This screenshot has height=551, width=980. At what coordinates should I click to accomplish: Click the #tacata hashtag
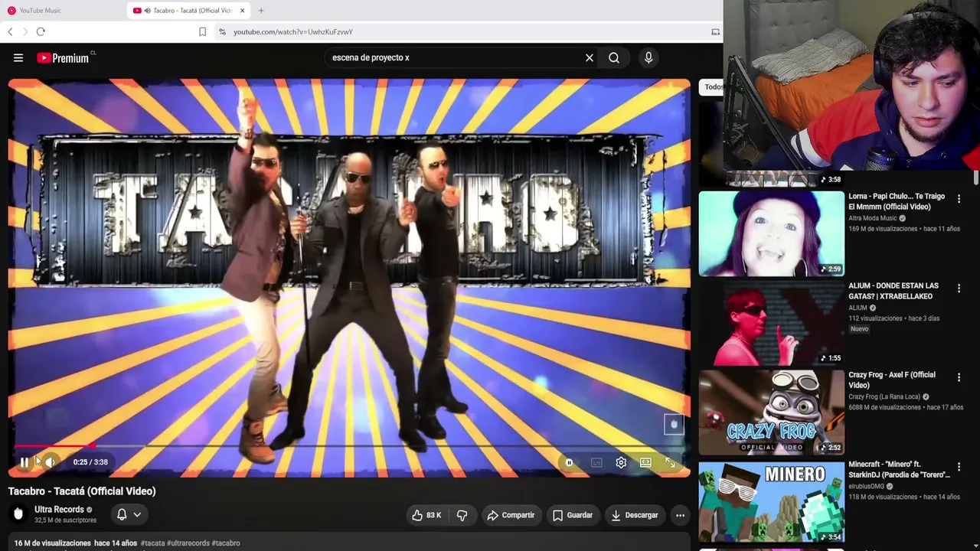point(153,543)
